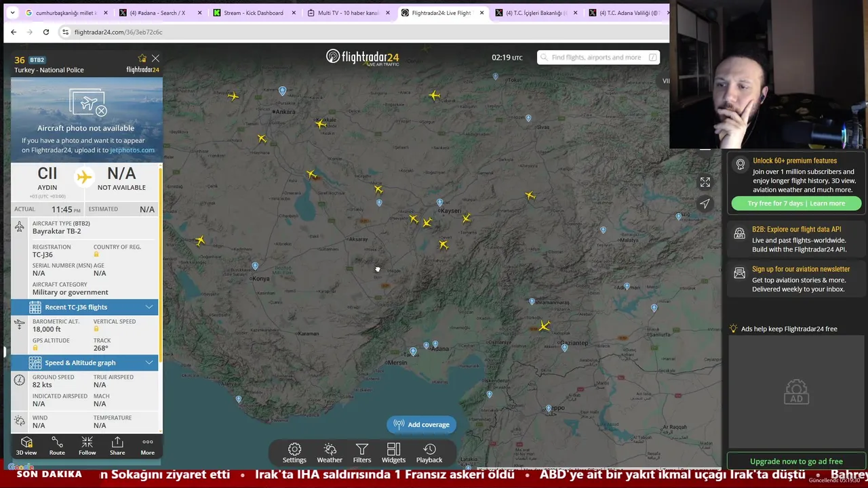Image resolution: width=868 pixels, height=488 pixels.
Task: Open the 3D view for the flight
Action: 26,446
